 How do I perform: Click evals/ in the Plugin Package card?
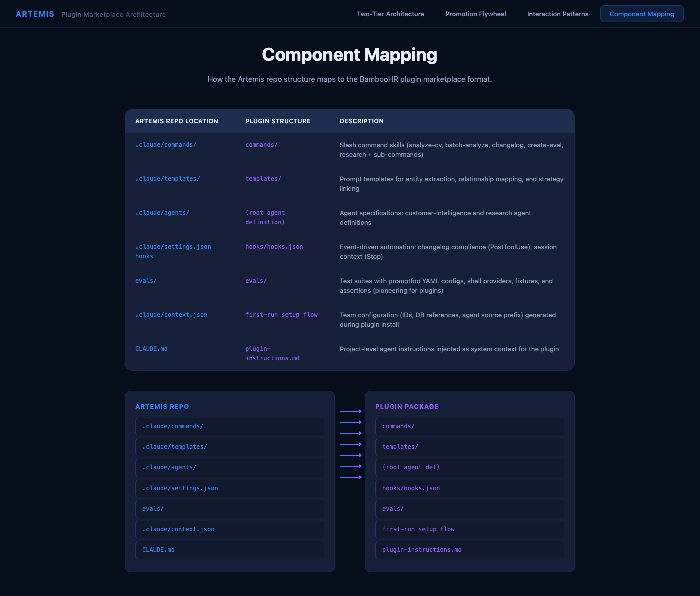[x=470, y=509]
